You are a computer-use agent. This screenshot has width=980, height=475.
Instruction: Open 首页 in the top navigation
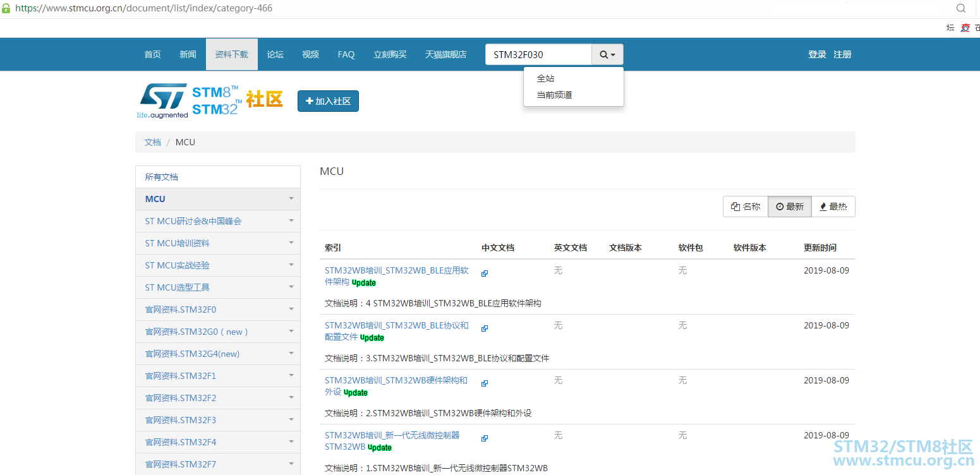coord(153,54)
